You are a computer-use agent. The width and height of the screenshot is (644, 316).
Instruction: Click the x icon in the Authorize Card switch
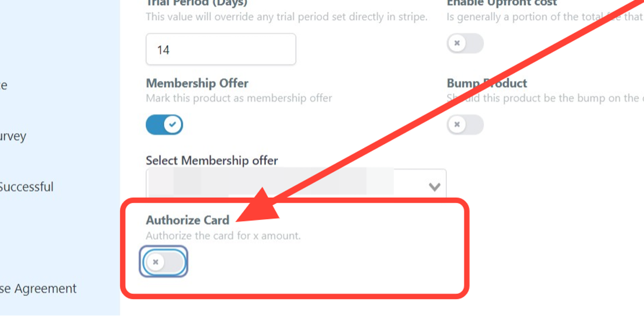pyautogui.click(x=156, y=262)
